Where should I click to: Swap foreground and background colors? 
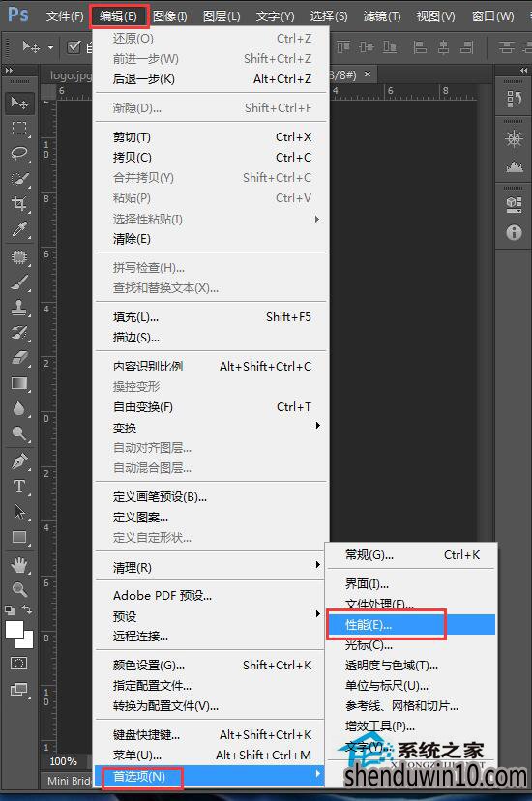[27, 609]
